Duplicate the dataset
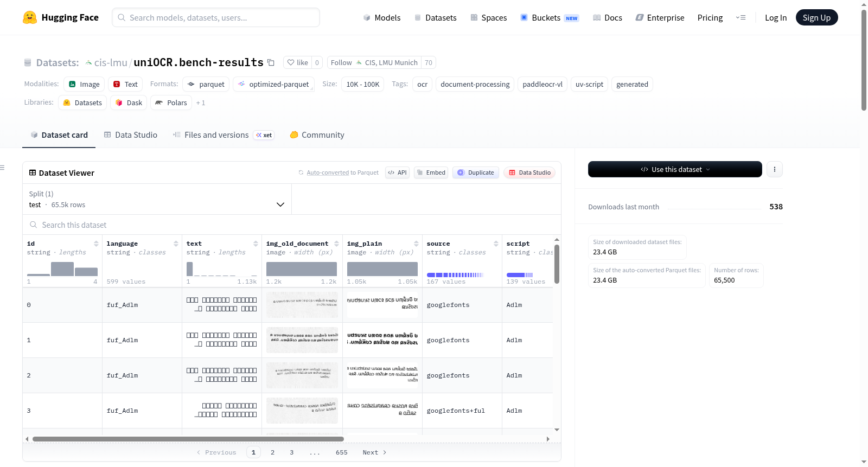This screenshot has height=467, width=868. point(476,172)
